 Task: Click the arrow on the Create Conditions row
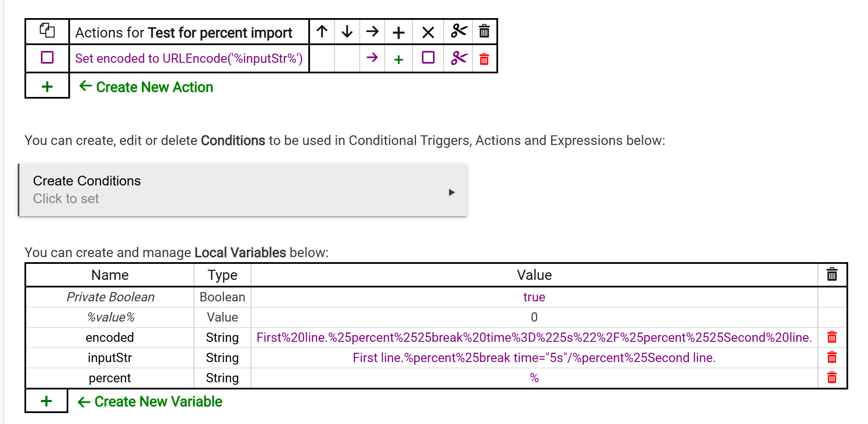452,193
